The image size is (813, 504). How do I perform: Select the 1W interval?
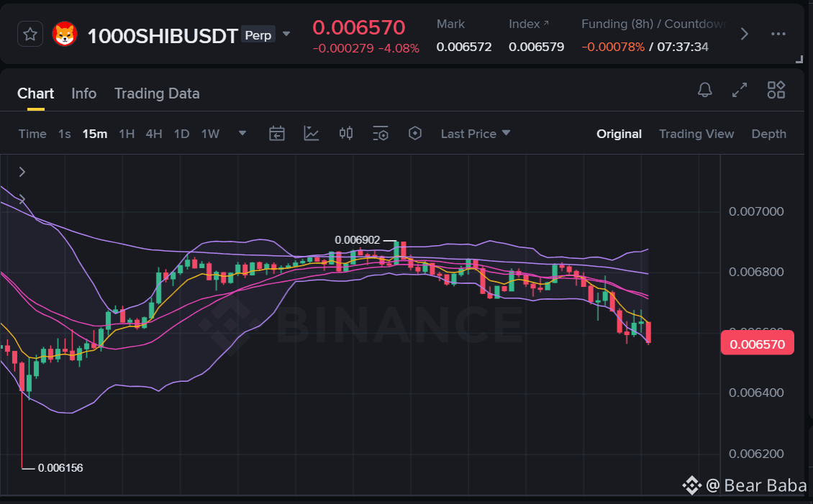[211, 134]
